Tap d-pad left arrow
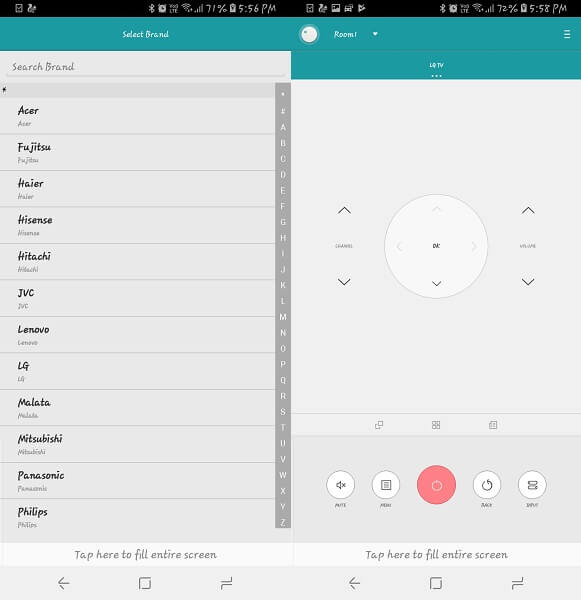581x600 pixels. [x=400, y=246]
